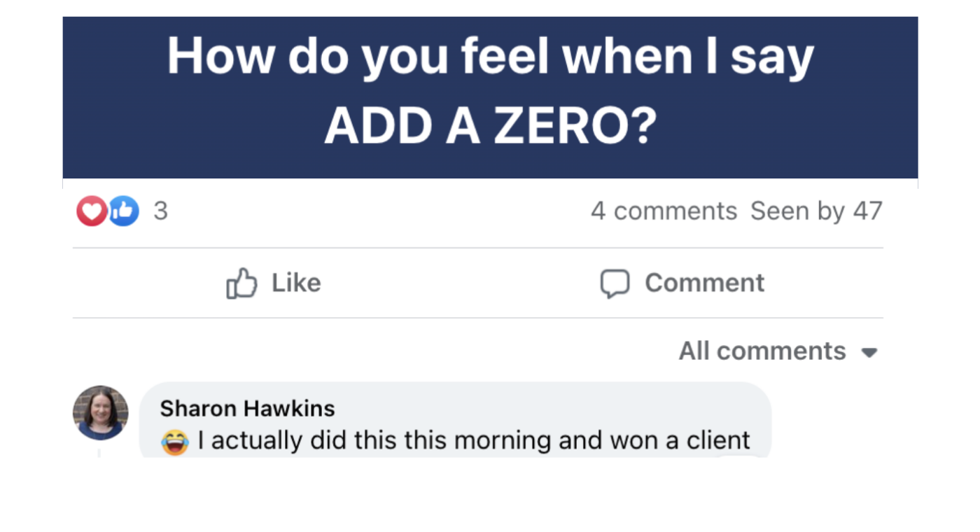980x532 pixels.
Task: Click the blue thumbs-up reaction icon
Action: point(125,211)
